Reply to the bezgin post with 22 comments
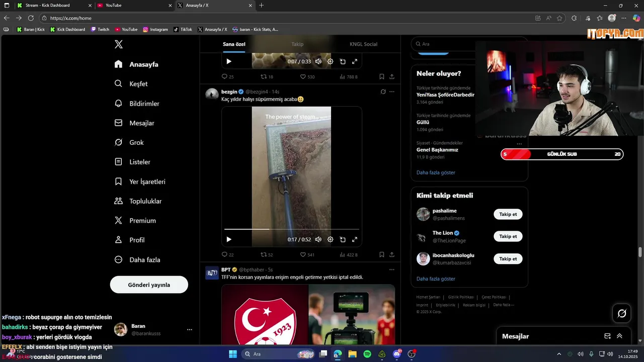This screenshot has height=362, width=644. coord(227,255)
